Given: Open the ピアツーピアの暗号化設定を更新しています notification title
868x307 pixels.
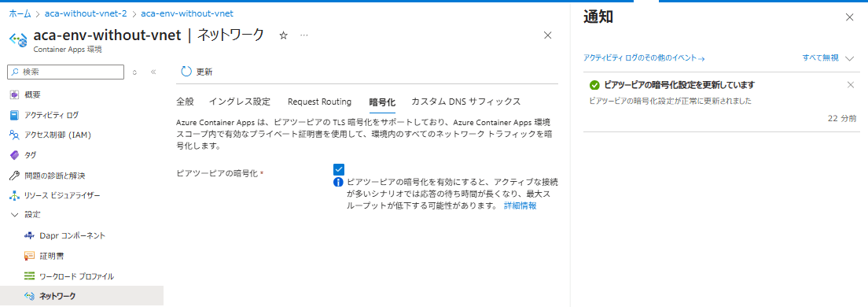Looking at the screenshot, I should [x=679, y=85].
